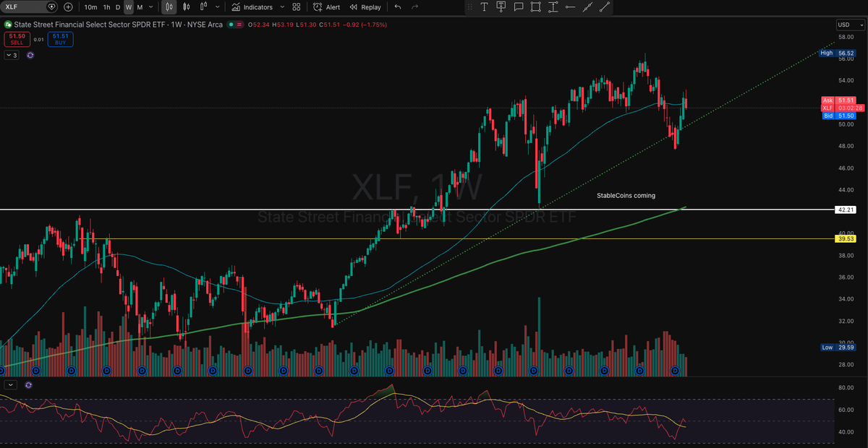Click the green logo icon before the symbol title

(7, 25)
